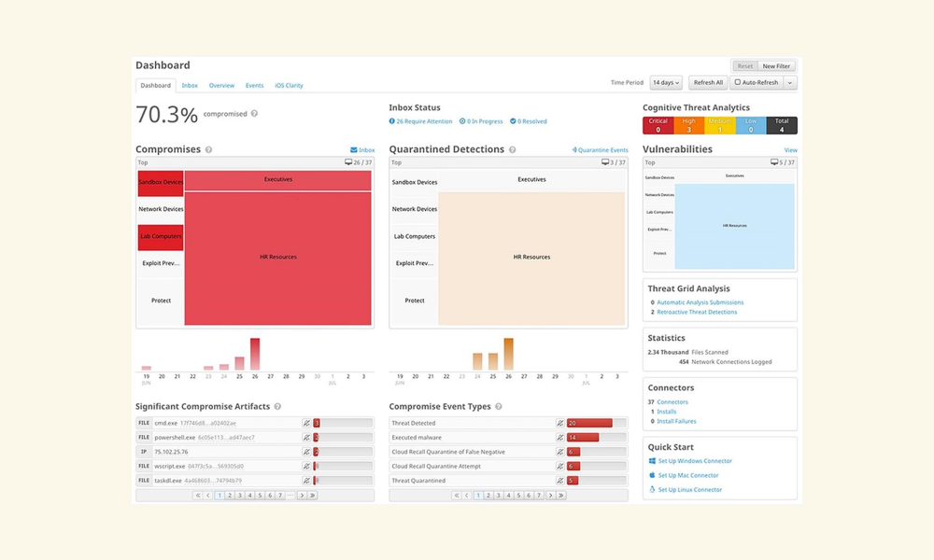Click the help icon beside the compromised percentage
The height and width of the screenshot is (560, 934).
[254, 114]
